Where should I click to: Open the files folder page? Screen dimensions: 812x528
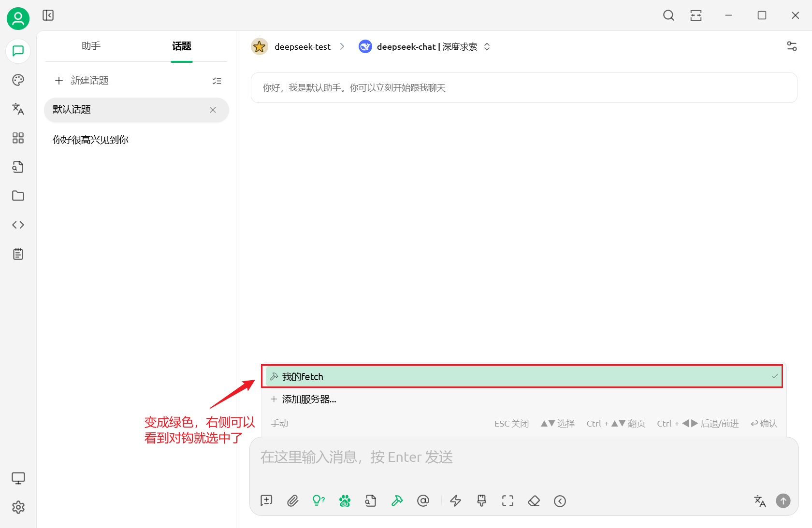(x=18, y=196)
